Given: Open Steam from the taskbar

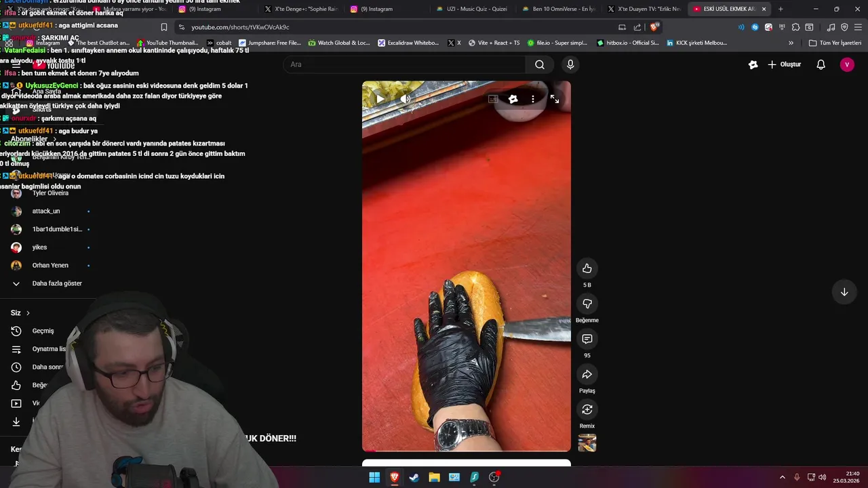Looking at the screenshot, I should 414,477.
